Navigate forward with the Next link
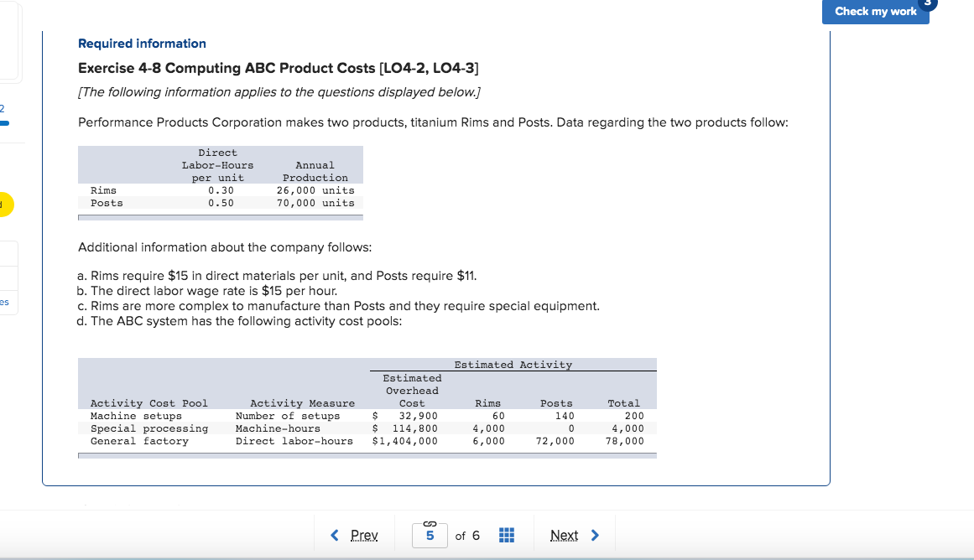The image size is (974, 560). [x=564, y=535]
